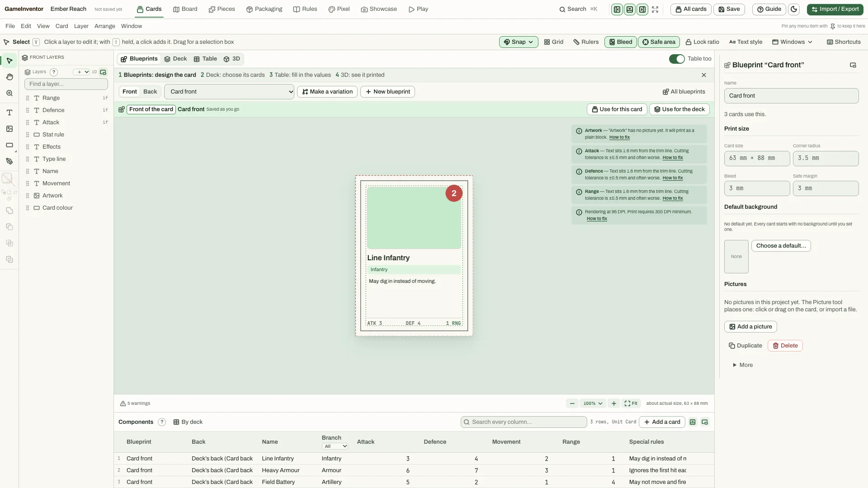Select the arrow Select tool in sidebar
Viewport: 868px width, 488px height.
click(9, 61)
